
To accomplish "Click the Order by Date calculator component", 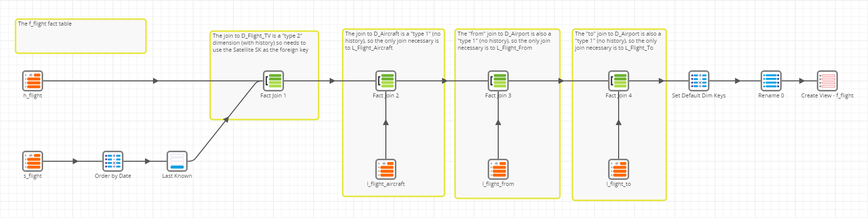I will click(x=113, y=161).
